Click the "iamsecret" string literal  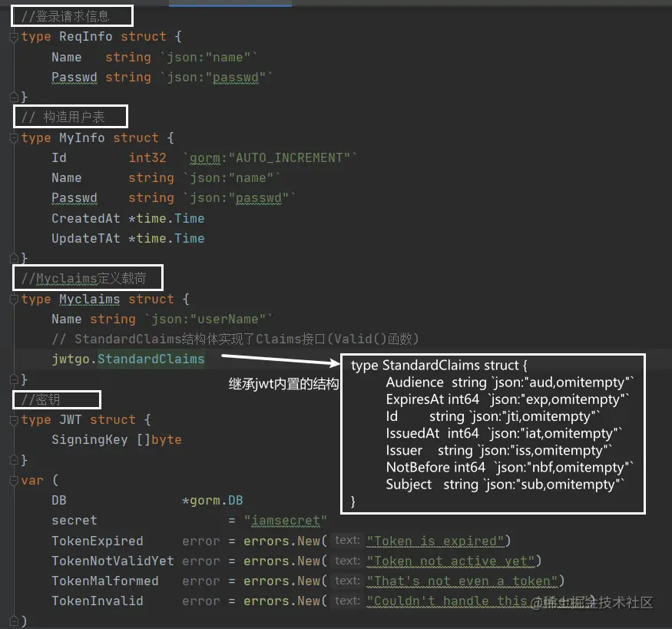point(286,521)
